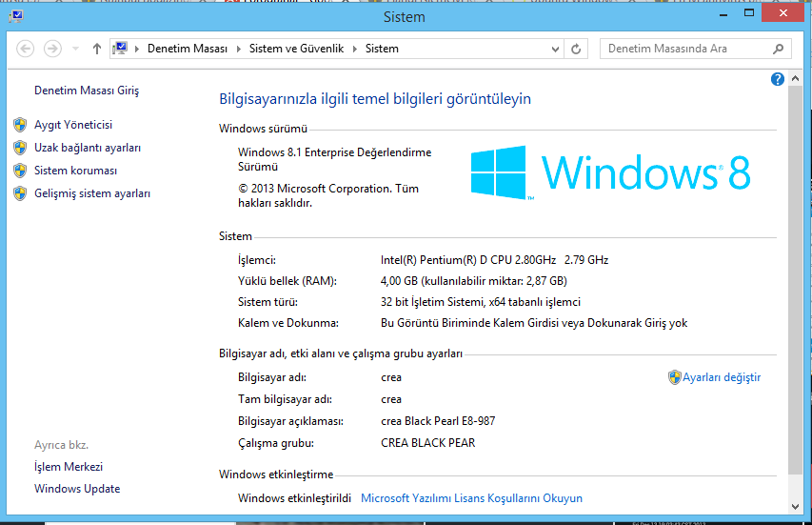Image resolution: width=812 pixels, height=525 pixels.
Task: Open İşlem Merkezi
Action: pos(69,467)
